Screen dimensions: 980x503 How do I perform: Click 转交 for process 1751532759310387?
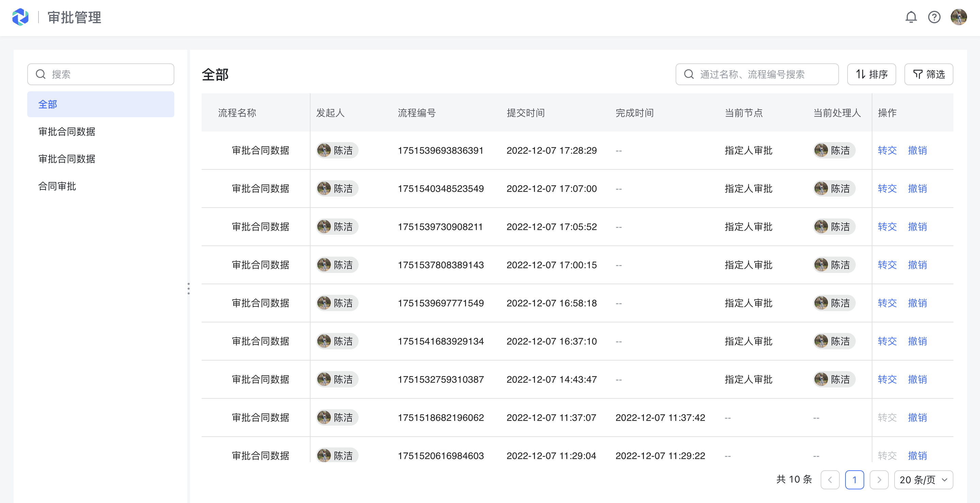pyautogui.click(x=887, y=379)
